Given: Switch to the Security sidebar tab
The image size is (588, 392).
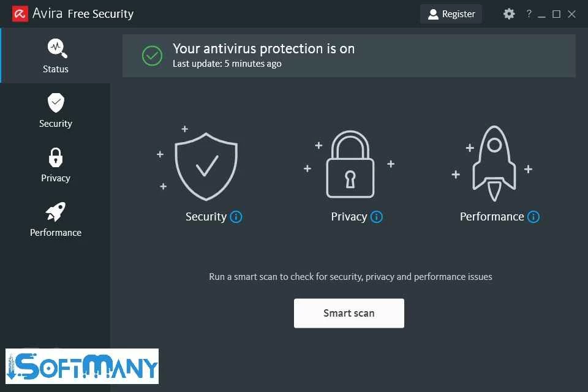Looking at the screenshot, I should [56, 110].
